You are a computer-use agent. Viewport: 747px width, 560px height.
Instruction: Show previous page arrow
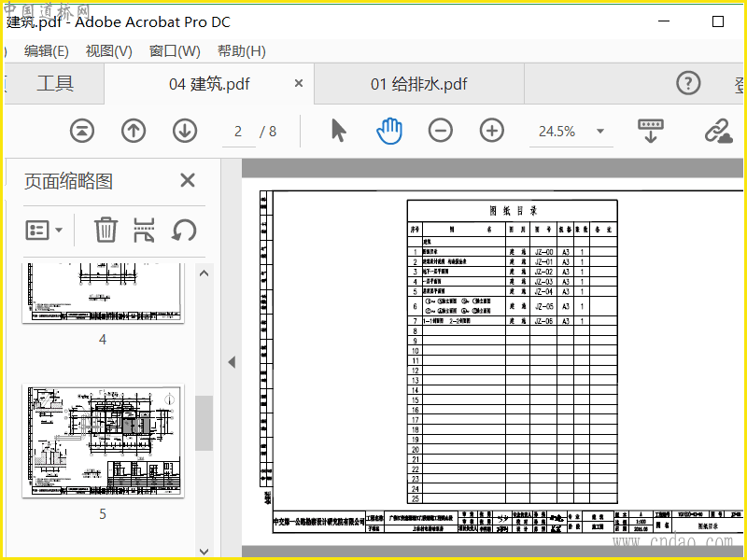134,131
